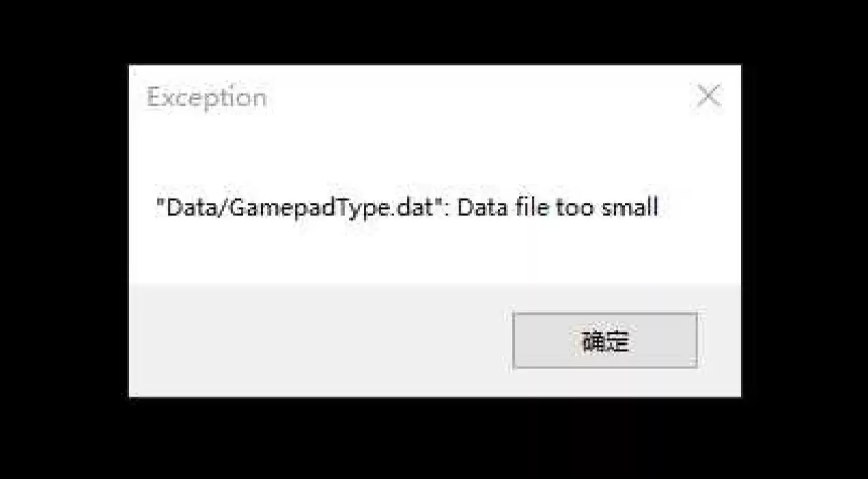Exit the Exception window using the cross

(x=708, y=97)
